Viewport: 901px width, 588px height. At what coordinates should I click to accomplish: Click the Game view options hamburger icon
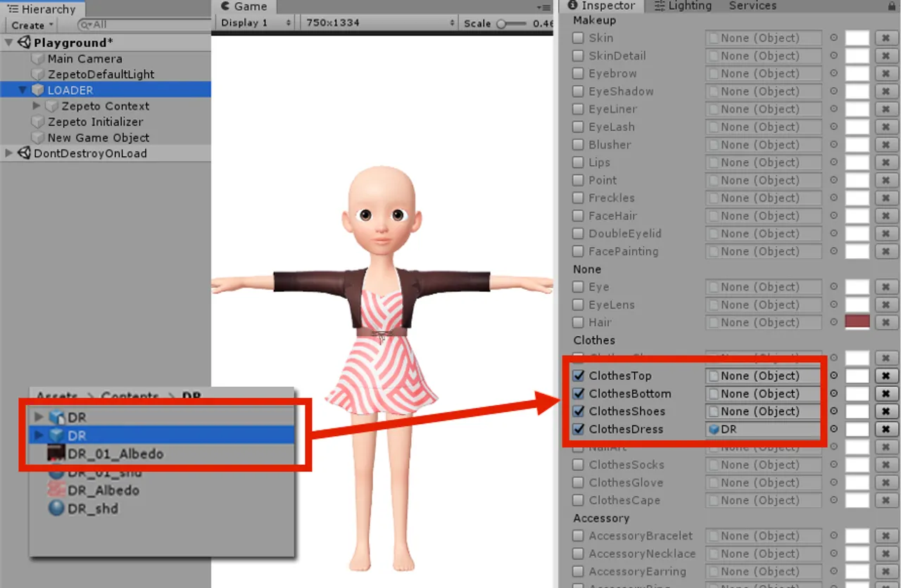(544, 7)
